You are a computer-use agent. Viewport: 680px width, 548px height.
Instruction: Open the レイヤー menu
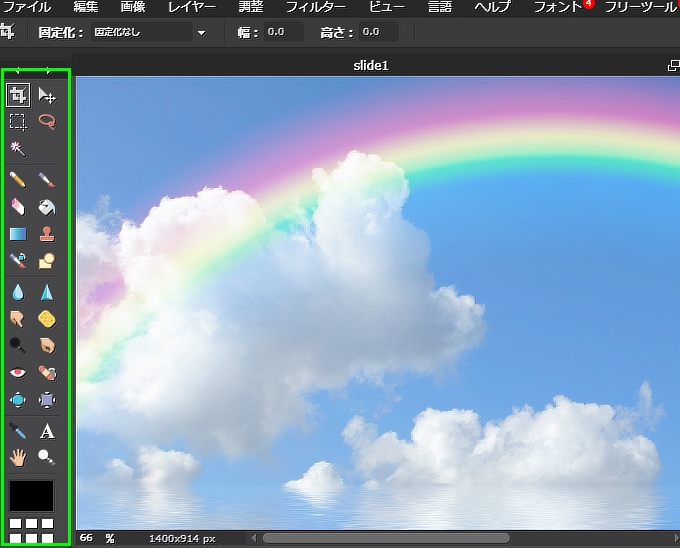[190, 8]
